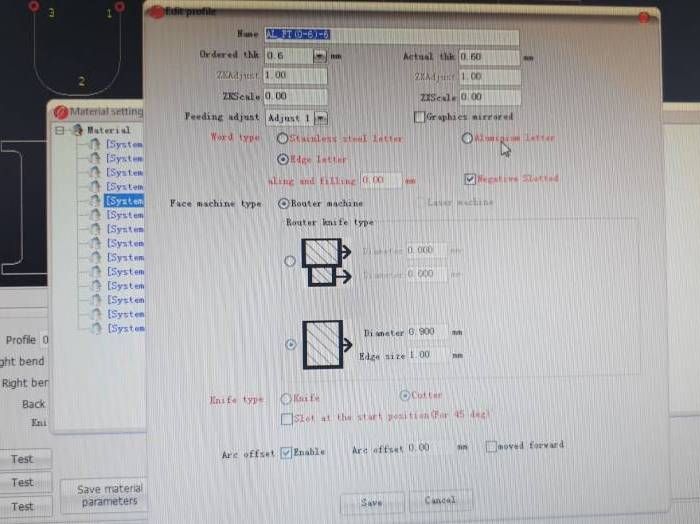700x524 pixels.
Task: Open the Ordered thk dropdown arrow
Action: [320, 56]
